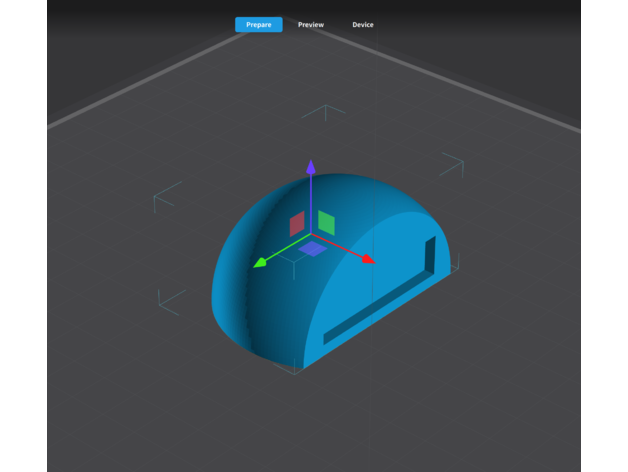Viewport: 628px width, 472px height.
Task: Click the gizmo origin where axes meet
Action: tap(311, 235)
